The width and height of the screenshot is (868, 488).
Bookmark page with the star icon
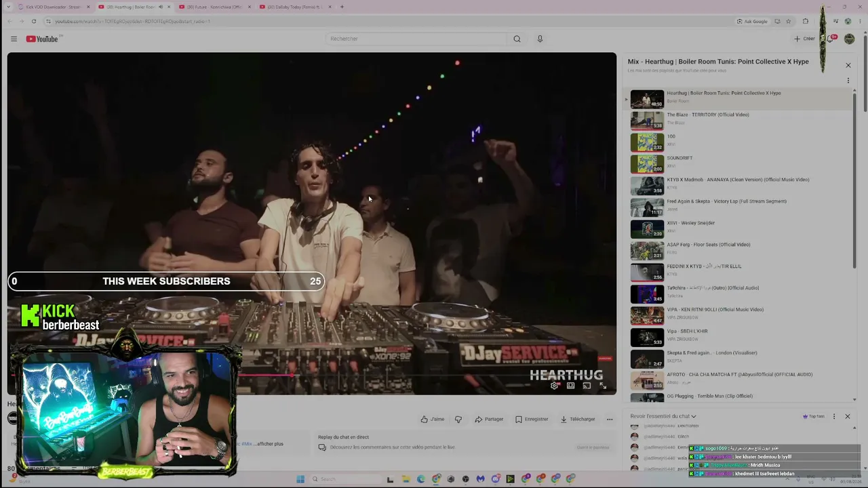coord(788,21)
